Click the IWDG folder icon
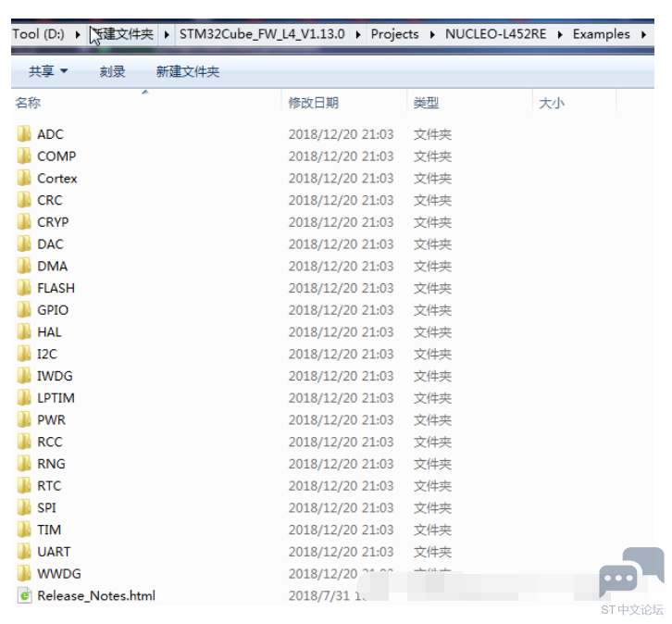Screen dimensions: 672x624 tap(24, 376)
